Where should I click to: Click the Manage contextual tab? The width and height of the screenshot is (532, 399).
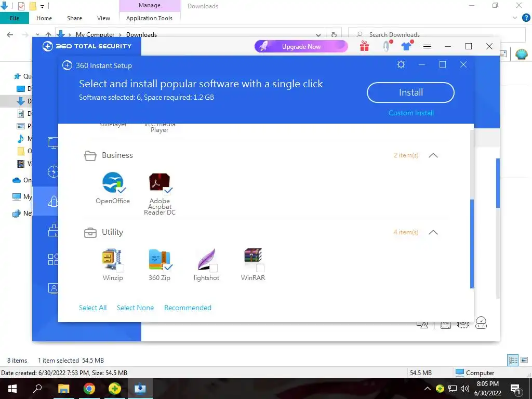(x=149, y=5)
